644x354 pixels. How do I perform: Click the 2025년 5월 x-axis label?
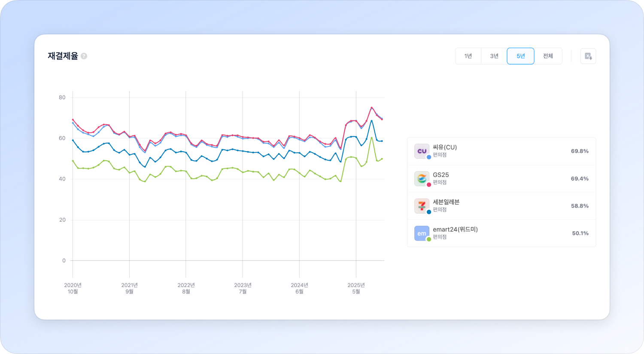(x=356, y=288)
